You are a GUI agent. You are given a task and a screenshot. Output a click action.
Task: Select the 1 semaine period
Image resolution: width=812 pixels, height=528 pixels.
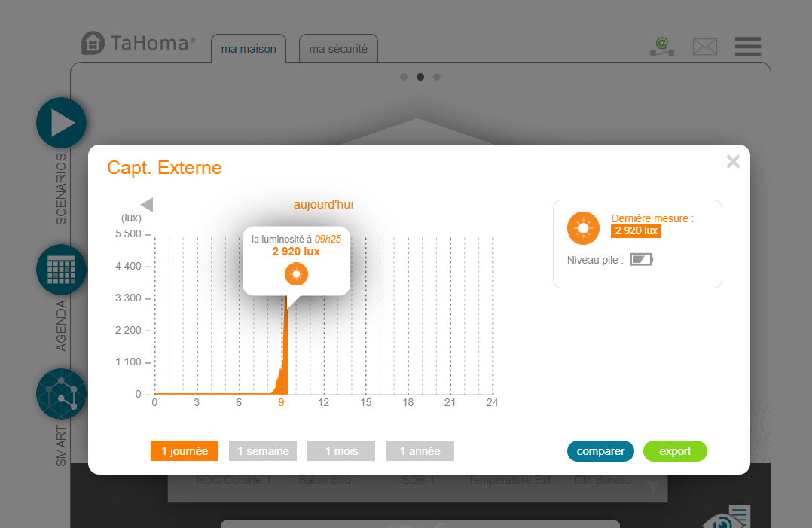[x=263, y=451]
